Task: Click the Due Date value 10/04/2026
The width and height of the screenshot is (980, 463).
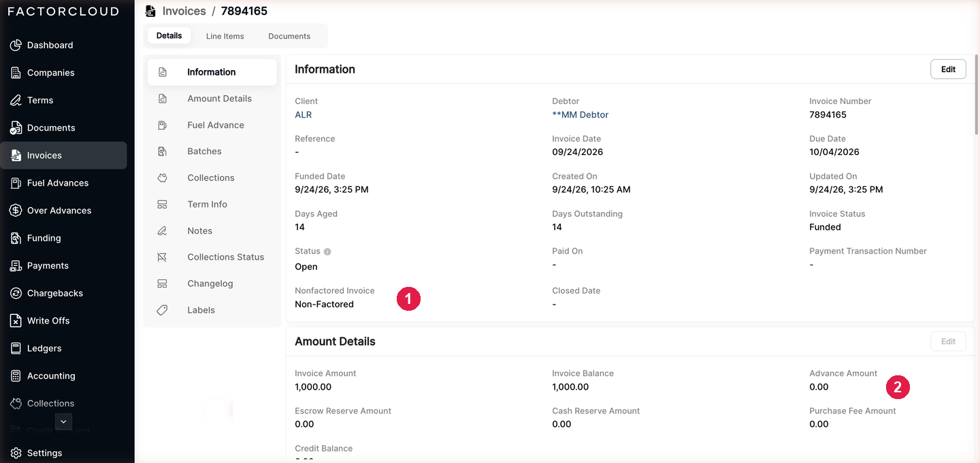Action: point(834,152)
